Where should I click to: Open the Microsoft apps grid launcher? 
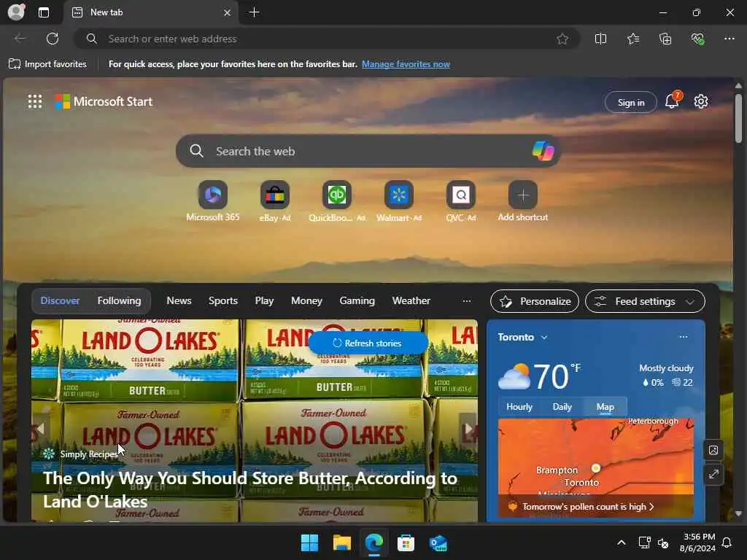point(35,101)
